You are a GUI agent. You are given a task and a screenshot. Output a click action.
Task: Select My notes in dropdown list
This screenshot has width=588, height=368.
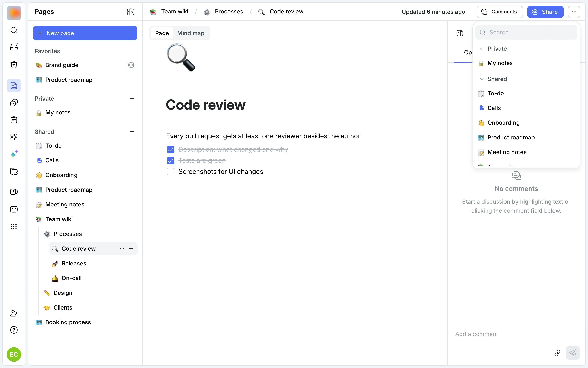click(526, 63)
